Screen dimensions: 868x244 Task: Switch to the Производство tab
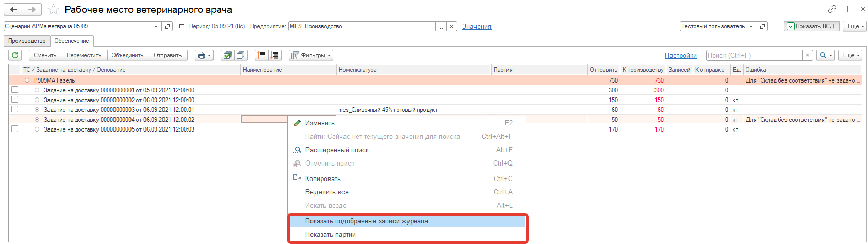pos(27,41)
